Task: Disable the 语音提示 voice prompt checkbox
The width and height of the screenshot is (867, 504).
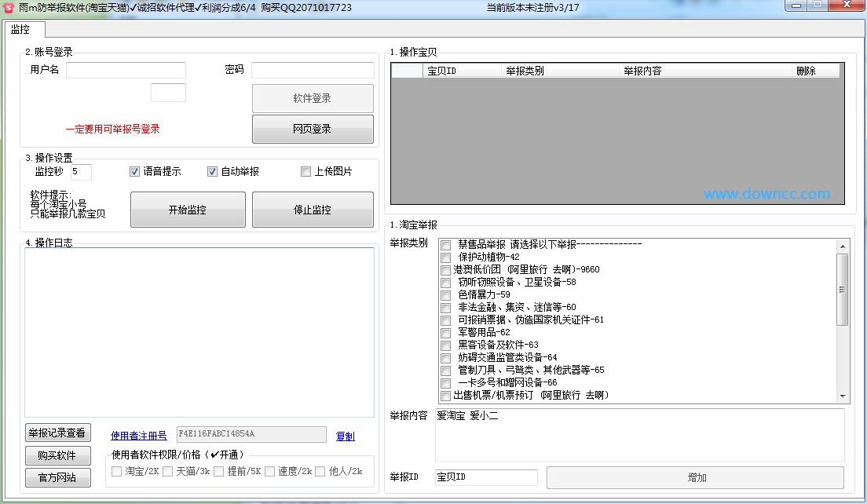Action: click(135, 171)
